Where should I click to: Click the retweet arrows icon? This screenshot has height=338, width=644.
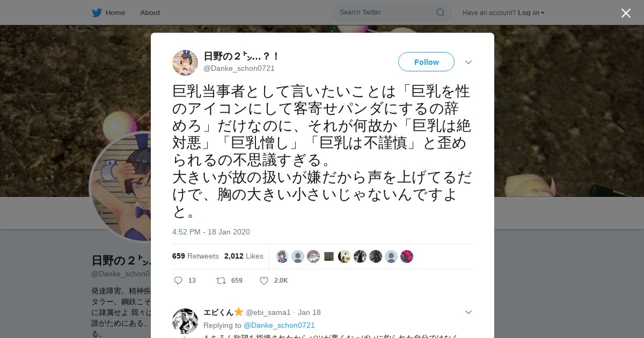click(x=221, y=281)
